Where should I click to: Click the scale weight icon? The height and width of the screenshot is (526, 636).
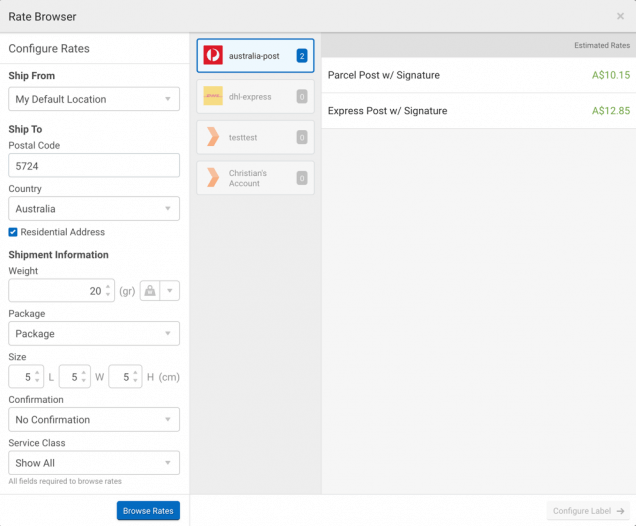(150, 291)
